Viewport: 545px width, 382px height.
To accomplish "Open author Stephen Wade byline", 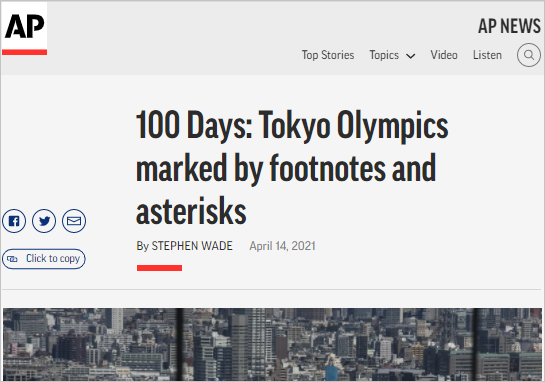I will 192,246.
